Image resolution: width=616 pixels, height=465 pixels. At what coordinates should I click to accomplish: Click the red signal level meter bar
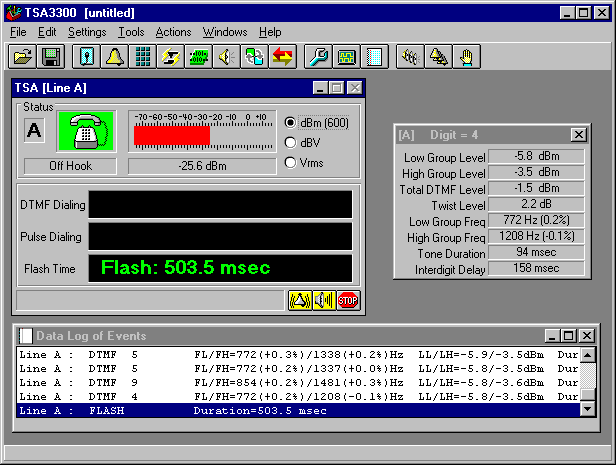(x=172, y=135)
